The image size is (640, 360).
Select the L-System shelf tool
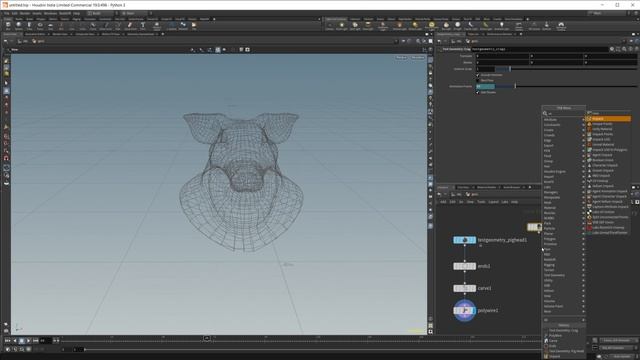click(x=171, y=26)
